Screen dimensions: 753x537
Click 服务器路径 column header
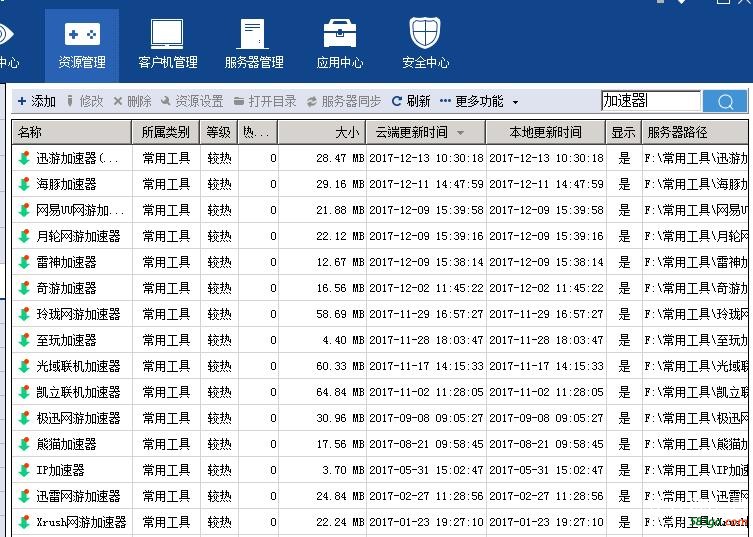coord(695,132)
